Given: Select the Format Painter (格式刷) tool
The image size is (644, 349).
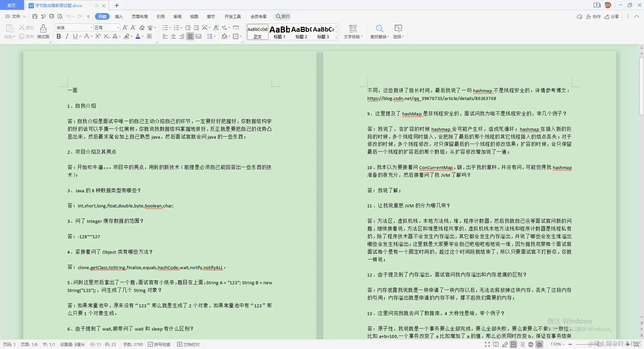Looking at the screenshot, I should pyautogui.click(x=43, y=32).
